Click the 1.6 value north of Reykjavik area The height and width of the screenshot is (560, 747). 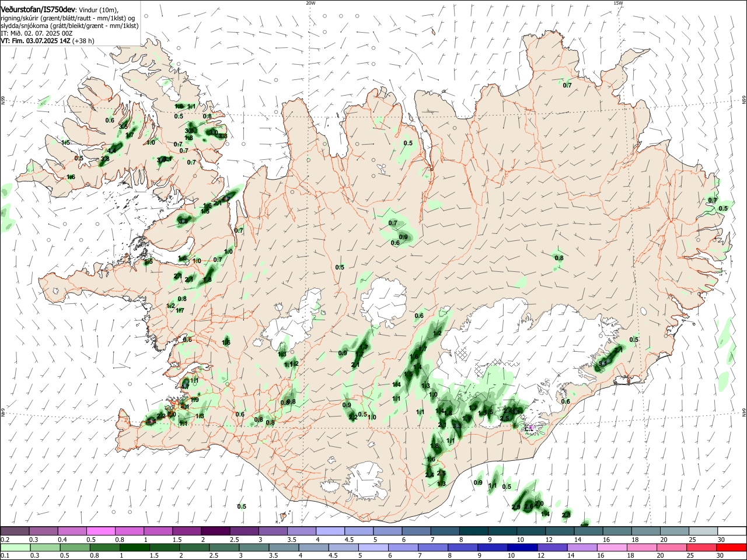point(226,342)
